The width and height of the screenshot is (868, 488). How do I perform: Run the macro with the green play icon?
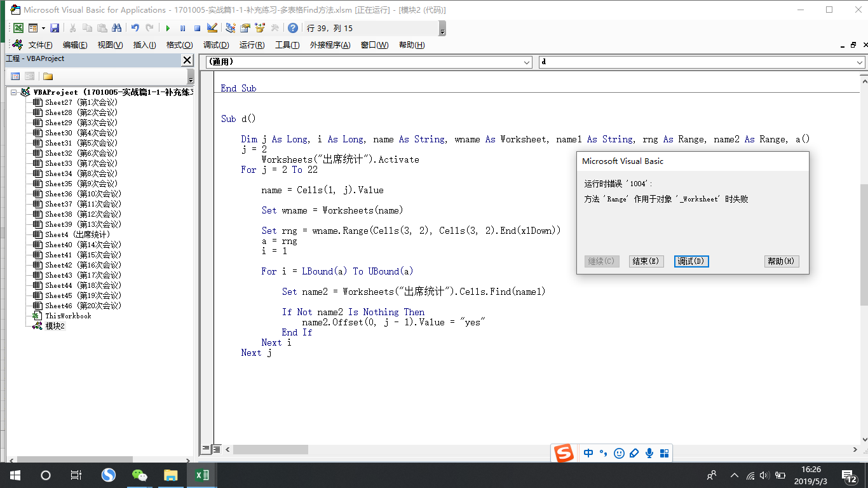point(168,28)
